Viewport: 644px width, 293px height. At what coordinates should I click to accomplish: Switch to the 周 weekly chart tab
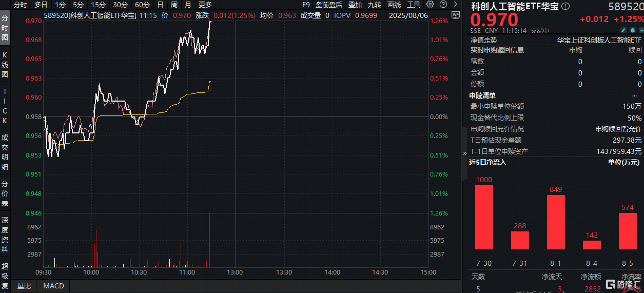174,5
